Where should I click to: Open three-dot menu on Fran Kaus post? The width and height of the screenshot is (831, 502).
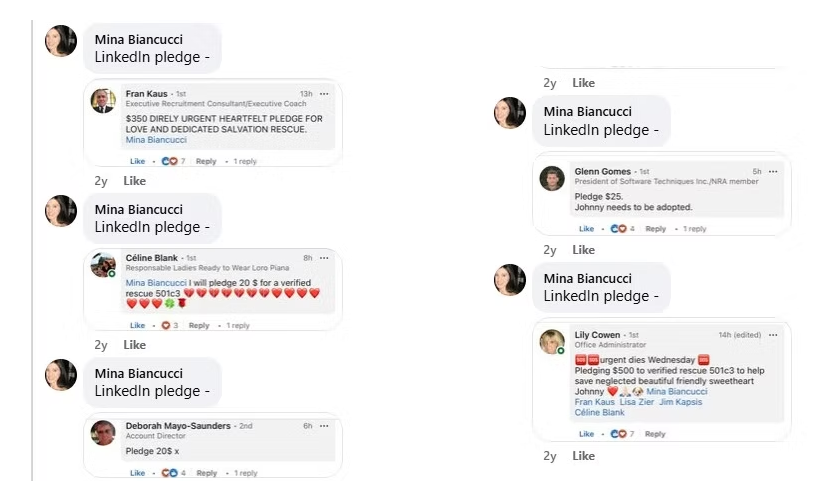(x=325, y=94)
